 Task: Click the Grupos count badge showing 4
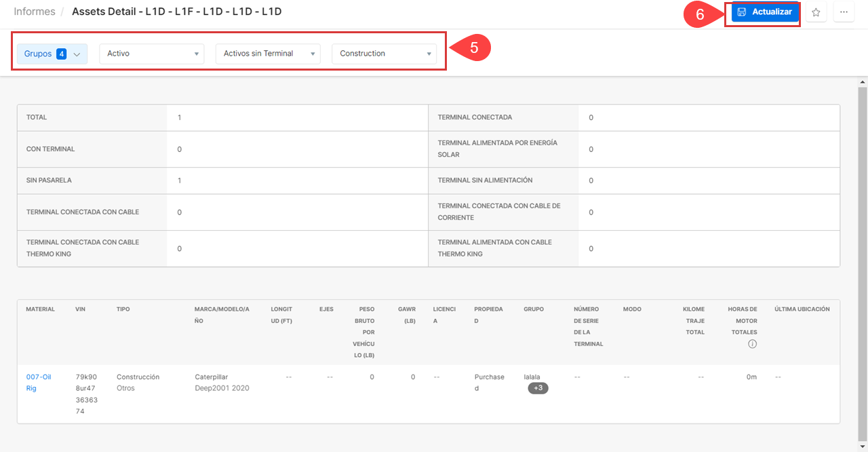click(61, 54)
